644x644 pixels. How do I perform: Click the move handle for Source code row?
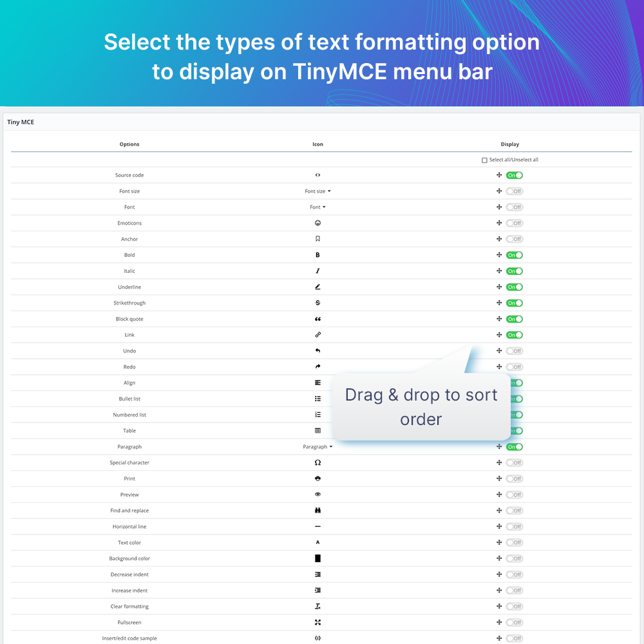pos(499,175)
